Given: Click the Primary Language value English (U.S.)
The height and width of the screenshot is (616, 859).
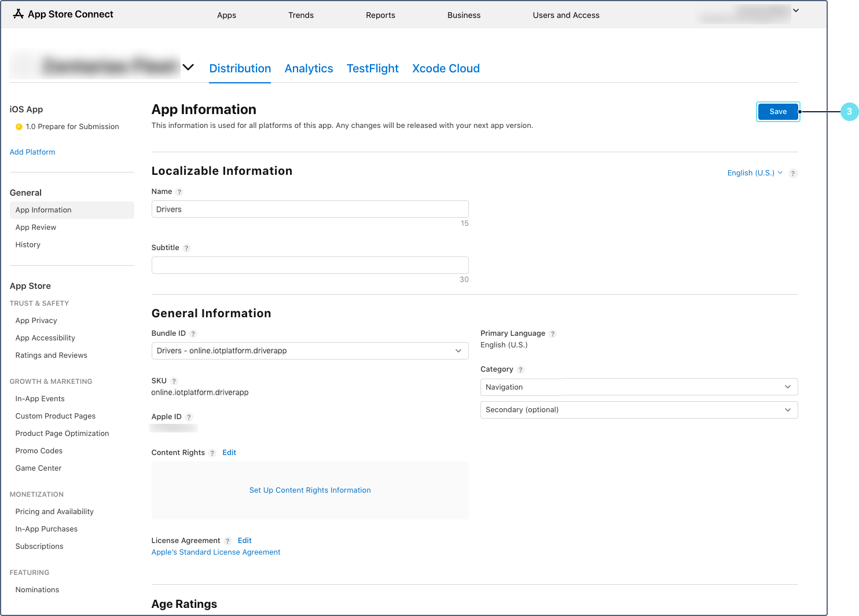Looking at the screenshot, I should (504, 345).
